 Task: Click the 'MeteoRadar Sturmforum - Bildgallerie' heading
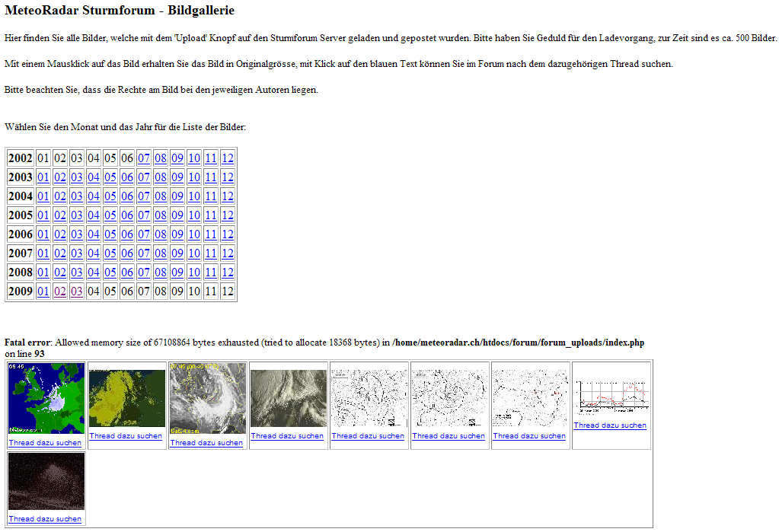120,11
